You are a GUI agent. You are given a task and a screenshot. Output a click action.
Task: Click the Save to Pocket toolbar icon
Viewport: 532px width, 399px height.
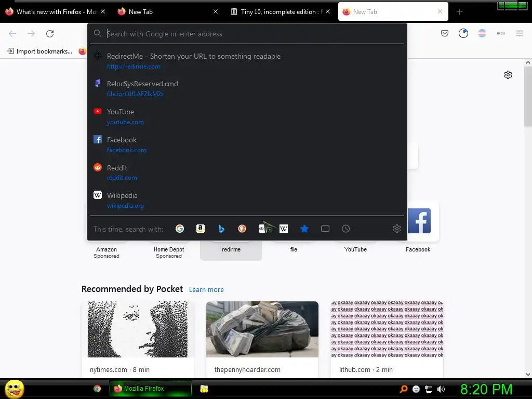pyautogui.click(x=445, y=33)
